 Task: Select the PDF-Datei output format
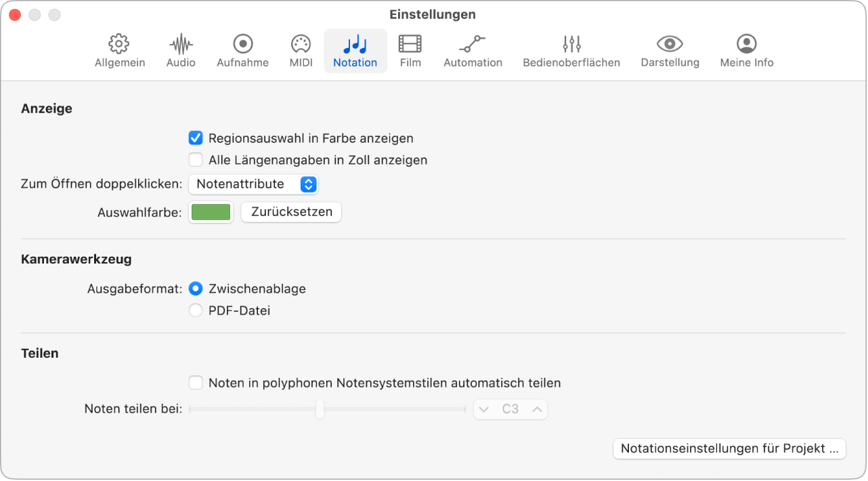click(196, 310)
